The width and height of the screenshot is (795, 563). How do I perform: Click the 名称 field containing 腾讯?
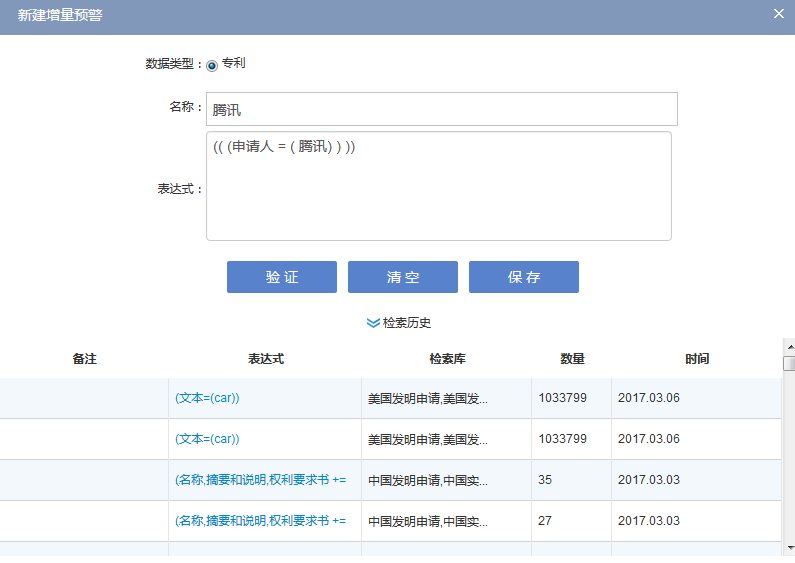pyautogui.click(x=441, y=109)
